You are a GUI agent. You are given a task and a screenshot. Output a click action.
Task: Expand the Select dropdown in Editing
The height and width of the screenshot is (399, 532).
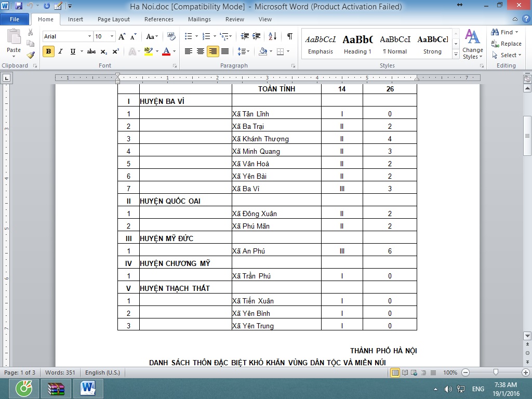tap(507, 55)
